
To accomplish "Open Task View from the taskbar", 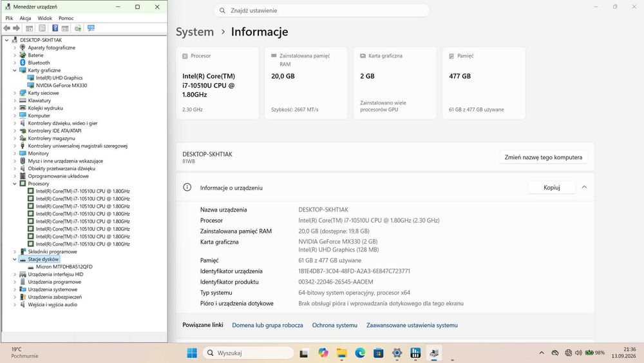I will [304, 353].
